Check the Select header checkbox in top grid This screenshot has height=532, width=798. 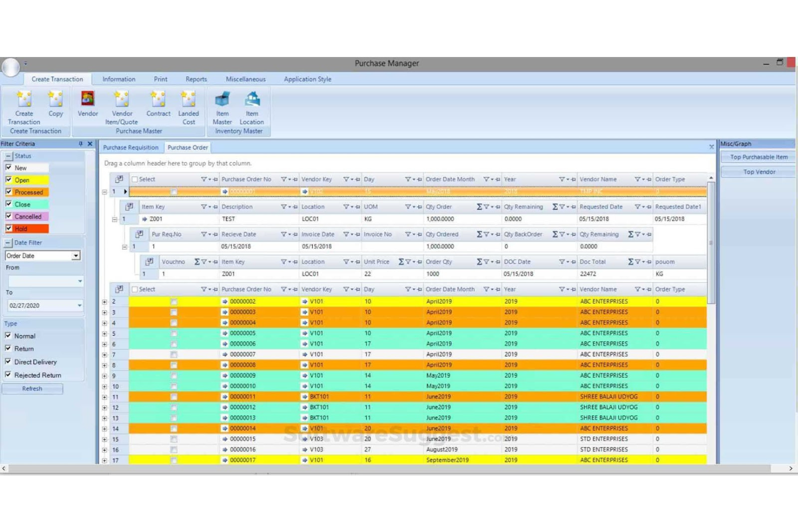[135, 179]
